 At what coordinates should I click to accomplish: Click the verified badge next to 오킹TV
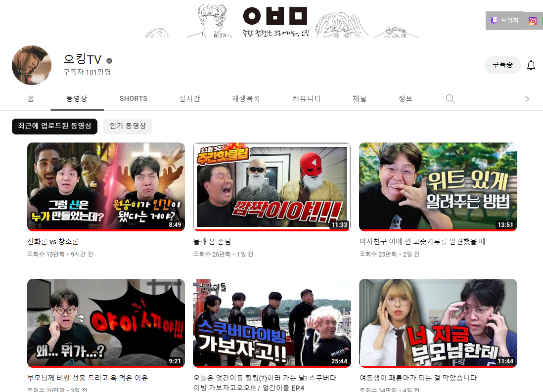109,61
